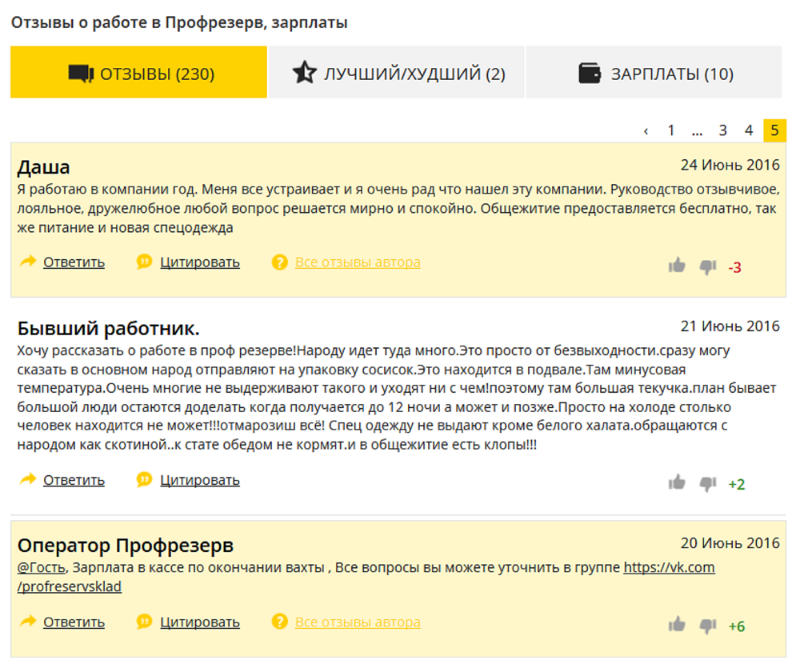
Task: Open the vk.com/profreservsklad link
Action: coord(669,567)
